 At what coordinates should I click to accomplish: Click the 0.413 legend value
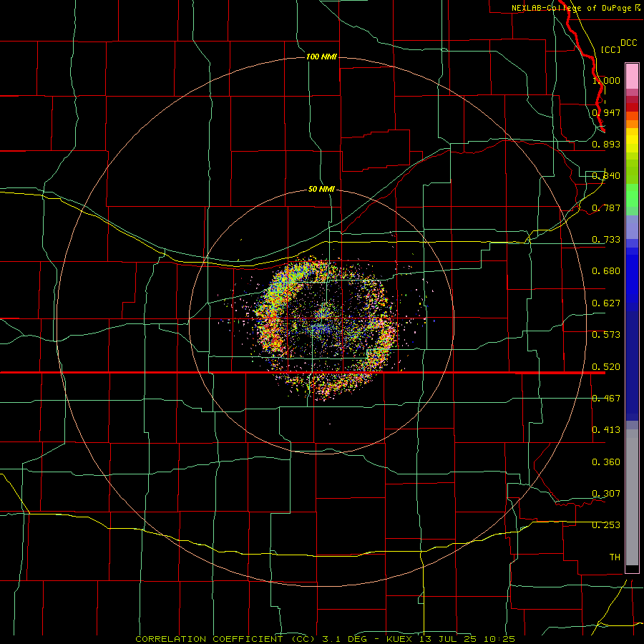coord(606,430)
